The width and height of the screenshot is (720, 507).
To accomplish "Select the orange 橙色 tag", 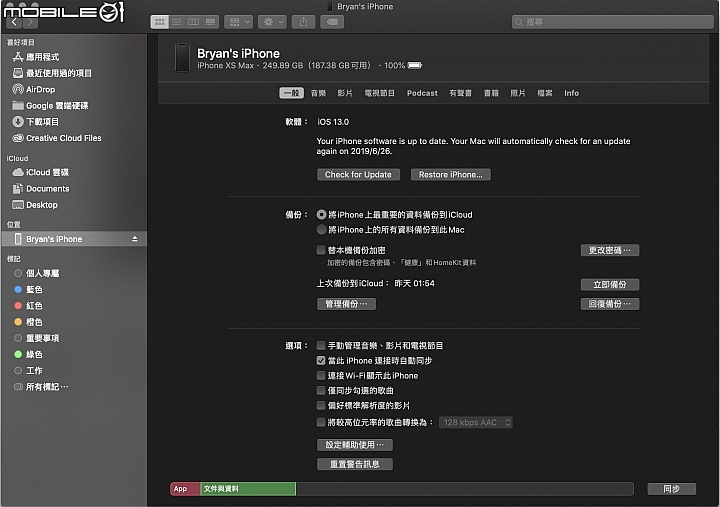I will [28, 322].
